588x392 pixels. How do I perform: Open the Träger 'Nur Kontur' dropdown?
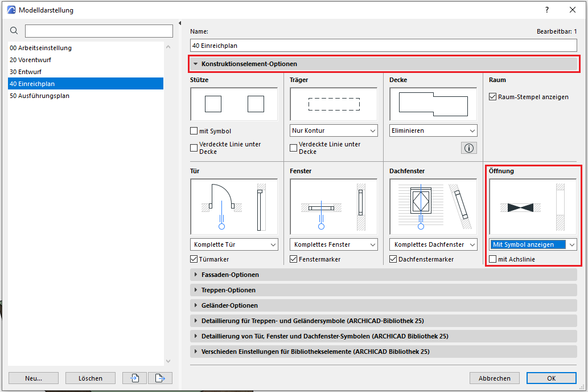(334, 130)
